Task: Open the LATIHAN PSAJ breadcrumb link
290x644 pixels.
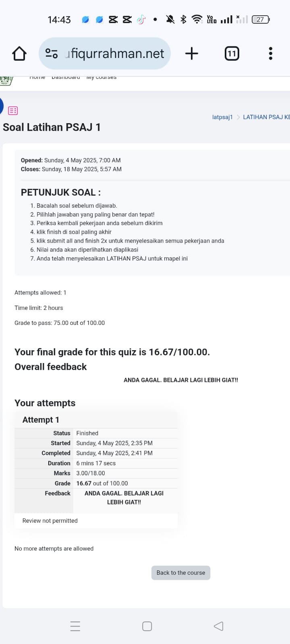Action: [x=266, y=117]
